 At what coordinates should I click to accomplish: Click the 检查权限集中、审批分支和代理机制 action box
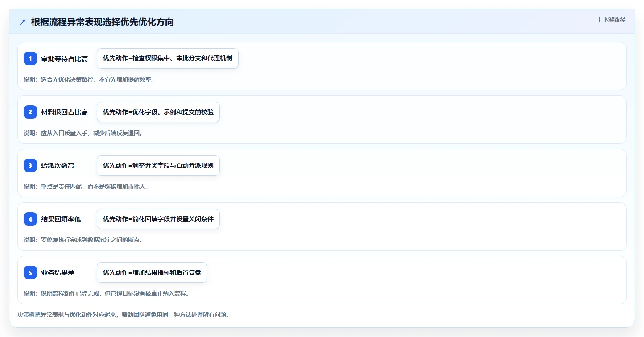click(x=168, y=58)
